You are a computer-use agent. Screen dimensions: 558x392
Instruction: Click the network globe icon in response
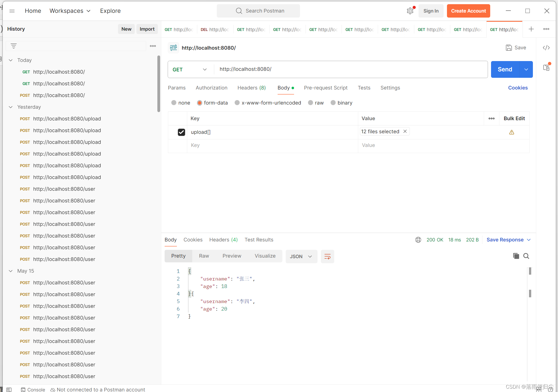tap(418, 240)
